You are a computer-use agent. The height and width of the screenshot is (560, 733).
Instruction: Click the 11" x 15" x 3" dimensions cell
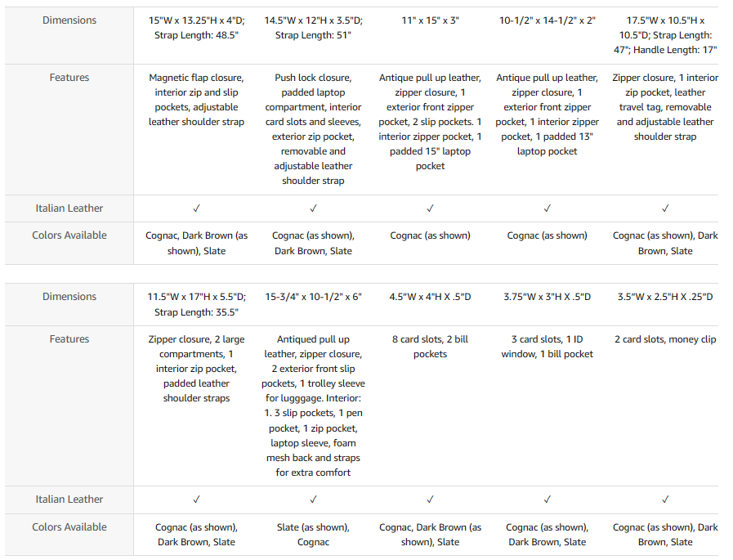[x=430, y=20]
